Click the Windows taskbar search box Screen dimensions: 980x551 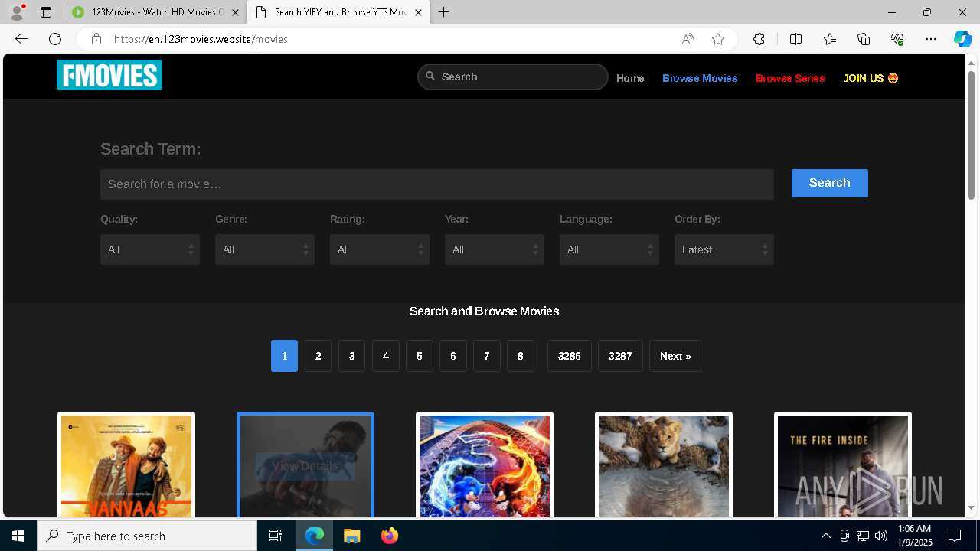tap(147, 536)
